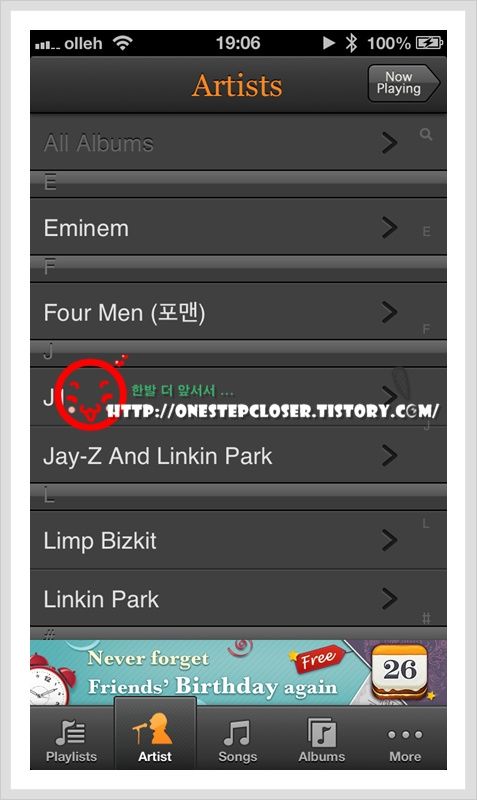477x800 pixels.
Task: Jump to letter F in side index
Action: pyautogui.click(x=426, y=329)
